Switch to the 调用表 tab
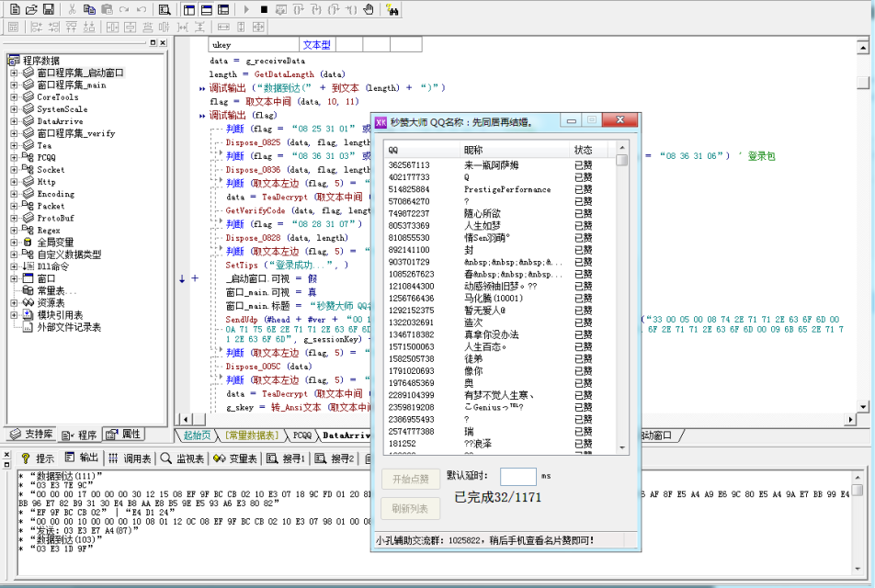875x588 pixels. click(130, 458)
